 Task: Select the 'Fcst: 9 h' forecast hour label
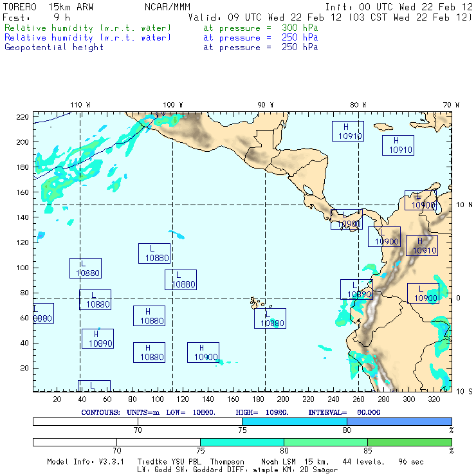pyautogui.click(x=37, y=17)
